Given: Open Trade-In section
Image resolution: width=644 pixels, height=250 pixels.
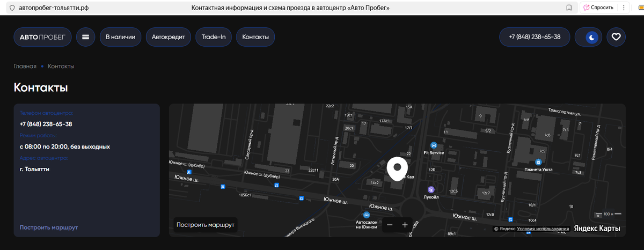Looking at the screenshot, I should [x=214, y=37].
